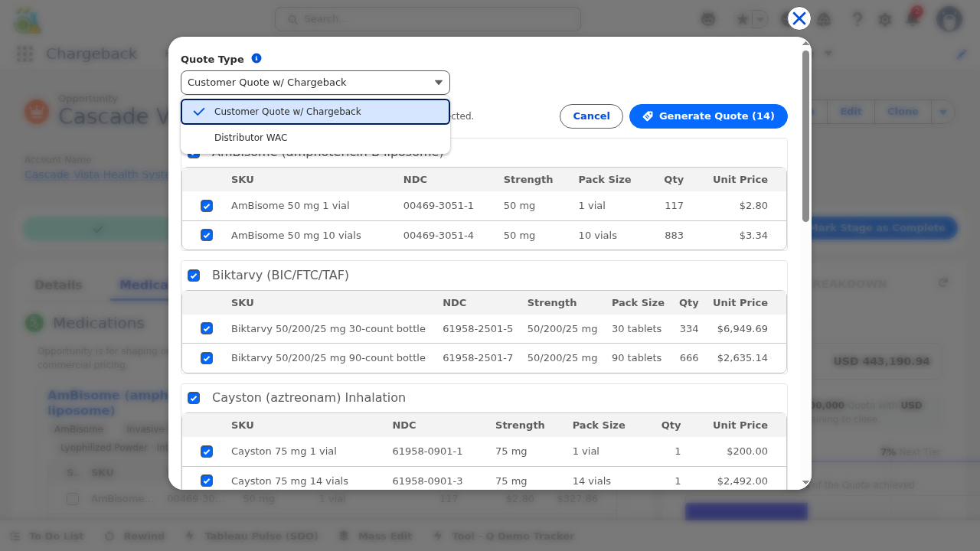This screenshot has width=980, height=551.
Task: Click NDC cell 00469-3051-1
Action: pyautogui.click(x=439, y=206)
